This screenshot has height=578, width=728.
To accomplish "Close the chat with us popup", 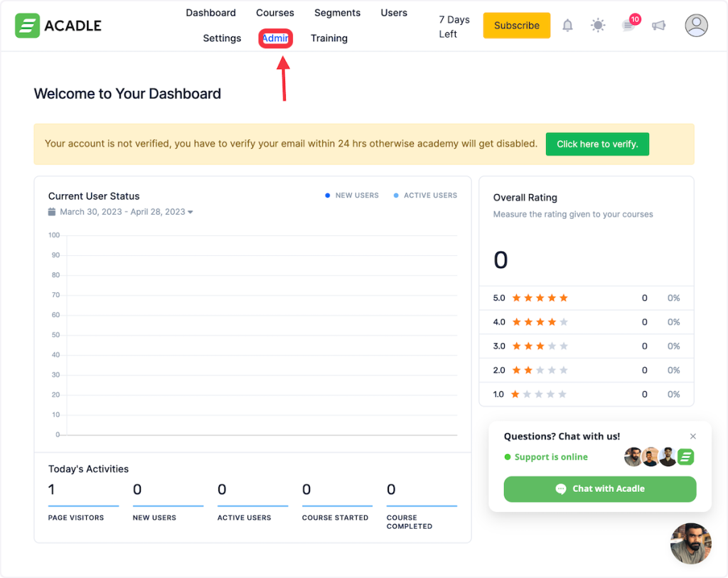I will pos(693,437).
